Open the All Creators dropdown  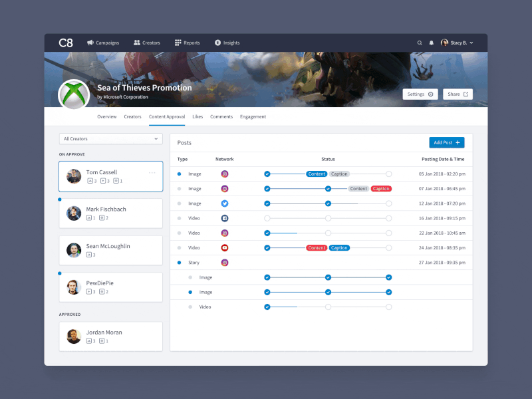(x=111, y=139)
